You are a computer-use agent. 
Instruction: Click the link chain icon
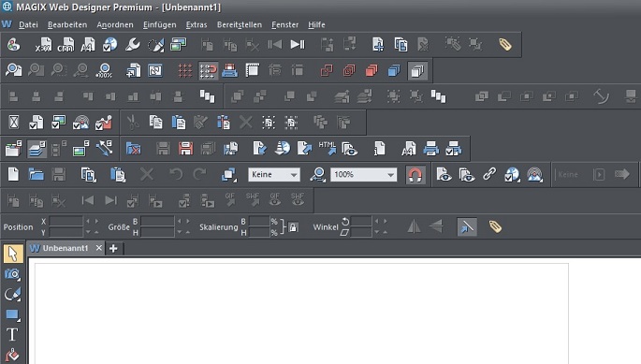tap(489, 174)
